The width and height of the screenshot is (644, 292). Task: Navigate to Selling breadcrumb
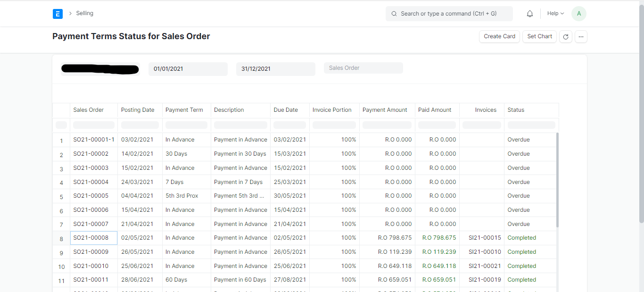pos(85,13)
